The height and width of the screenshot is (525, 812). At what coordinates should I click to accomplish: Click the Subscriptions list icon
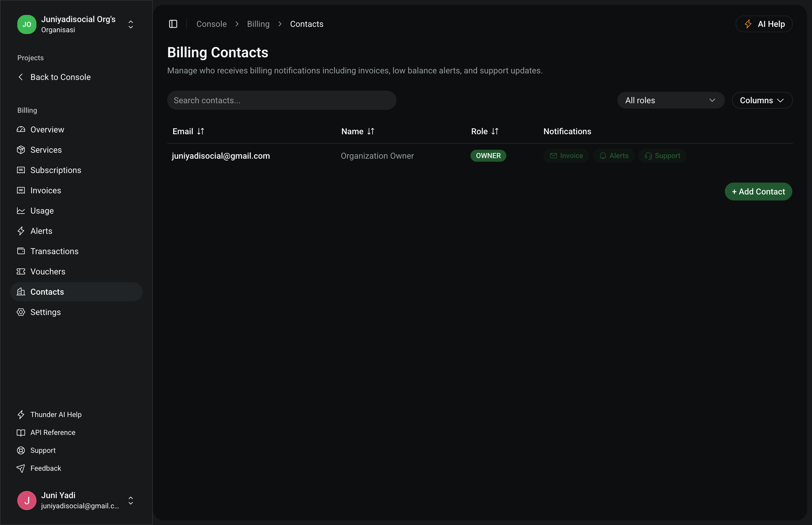[x=21, y=170]
